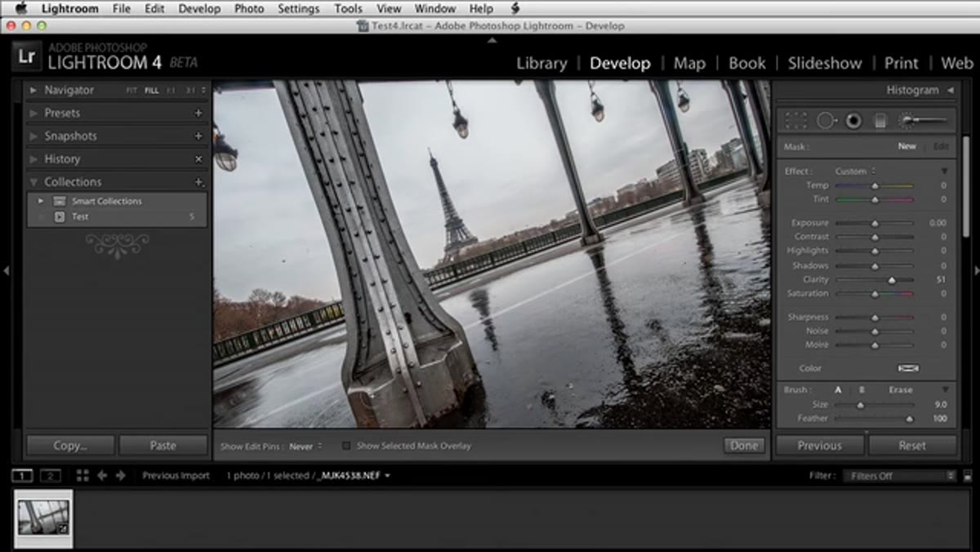This screenshot has width=980, height=552.
Task: Expand the Navigator panel
Action: (x=33, y=91)
